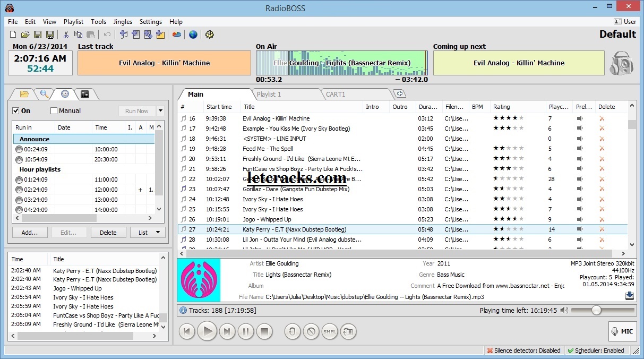Prelisten to the Jogo - Whipped Up track
This screenshot has width=644, height=359.
point(580,219)
